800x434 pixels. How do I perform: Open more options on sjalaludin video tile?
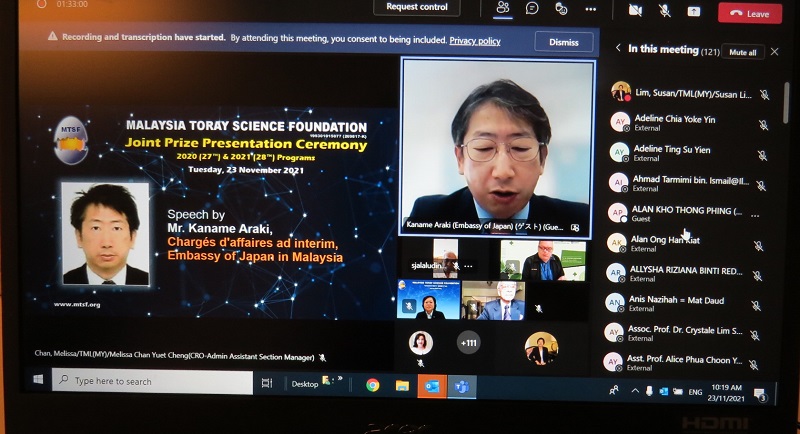pyautogui.click(x=468, y=266)
